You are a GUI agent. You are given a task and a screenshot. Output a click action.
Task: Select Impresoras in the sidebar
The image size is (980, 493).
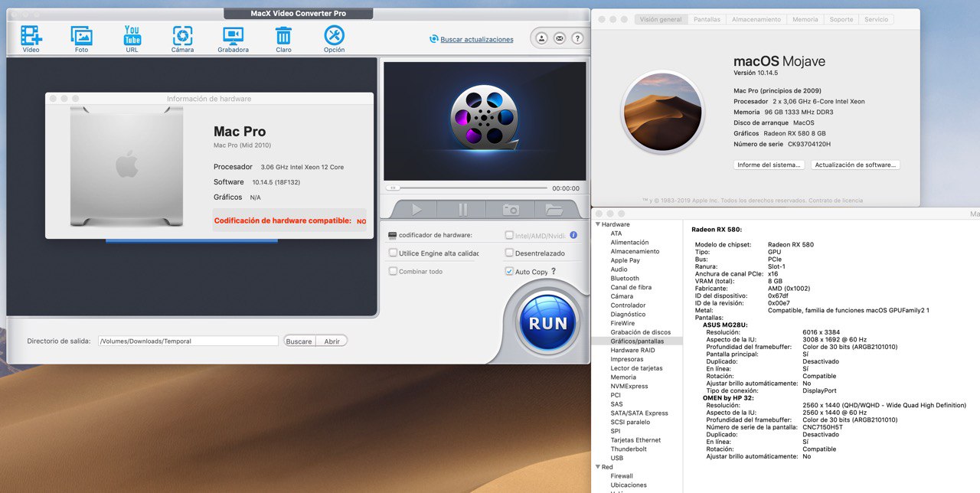point(627,359)
